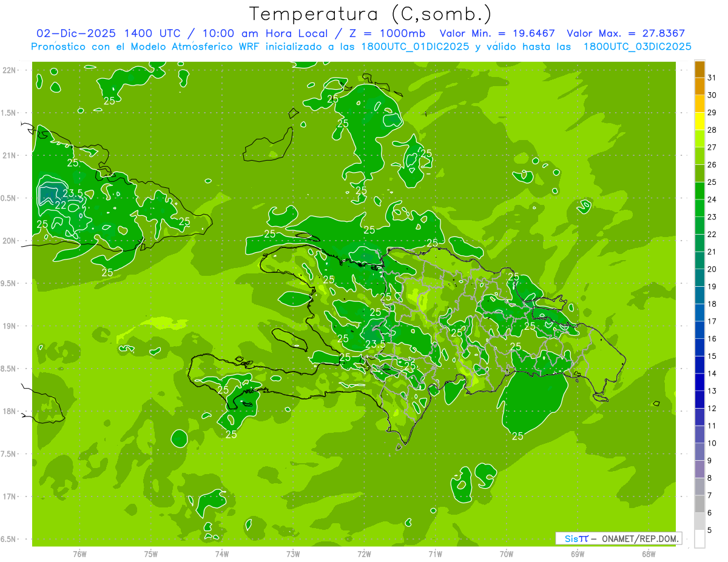Click the '73W' longitude label
Viewport: 728px width, 562px height.
pyautogui.click(x=293, y=554)
